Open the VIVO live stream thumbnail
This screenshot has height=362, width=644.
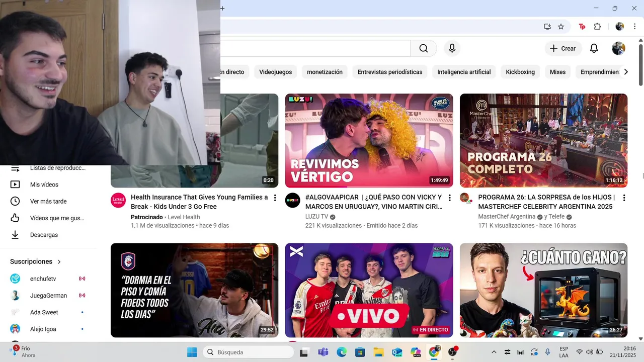(x=369, y=290)
